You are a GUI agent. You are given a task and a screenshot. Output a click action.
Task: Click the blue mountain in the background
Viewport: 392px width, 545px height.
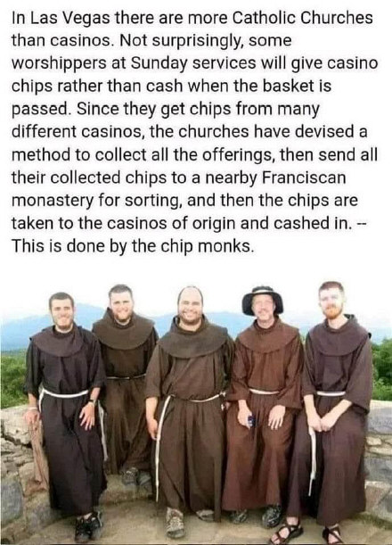click(x=42, y=326)
